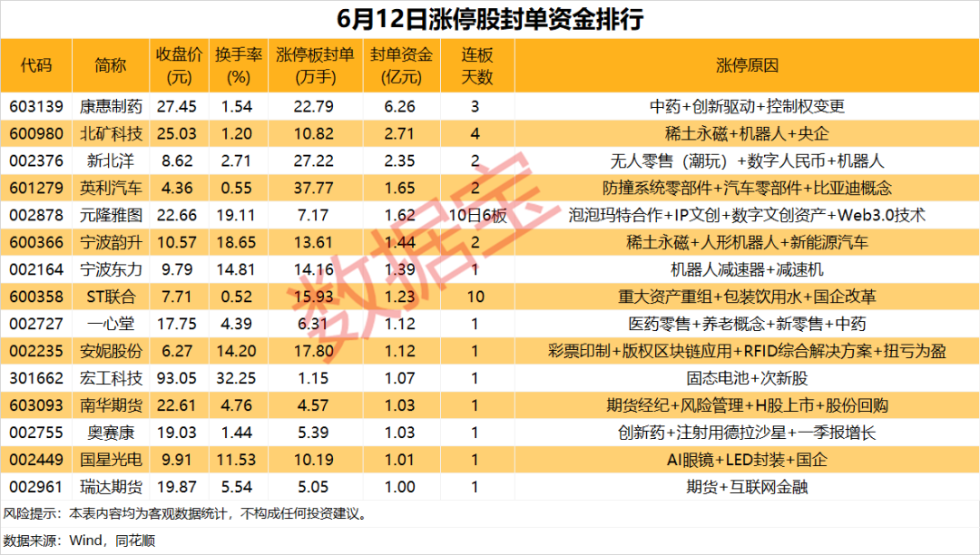Viewport: 980px width, 555px height.
Task: Click the 10日6板 cell
Action: (477, 215)
